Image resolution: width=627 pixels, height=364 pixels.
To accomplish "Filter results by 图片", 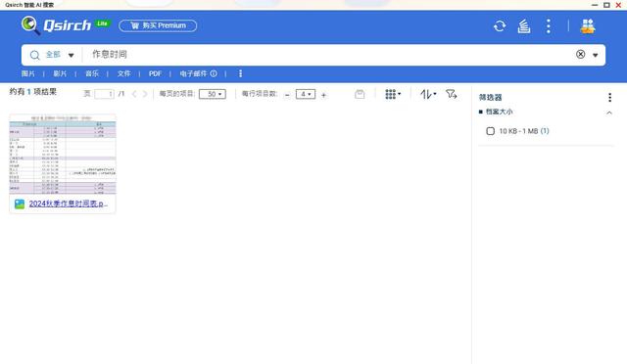I will [x=28, y=73].
